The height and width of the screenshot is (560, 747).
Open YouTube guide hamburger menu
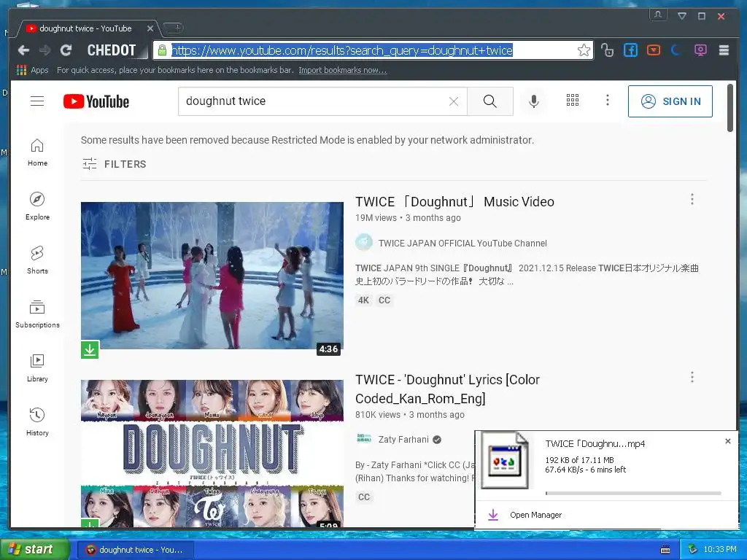click(37, 101)
